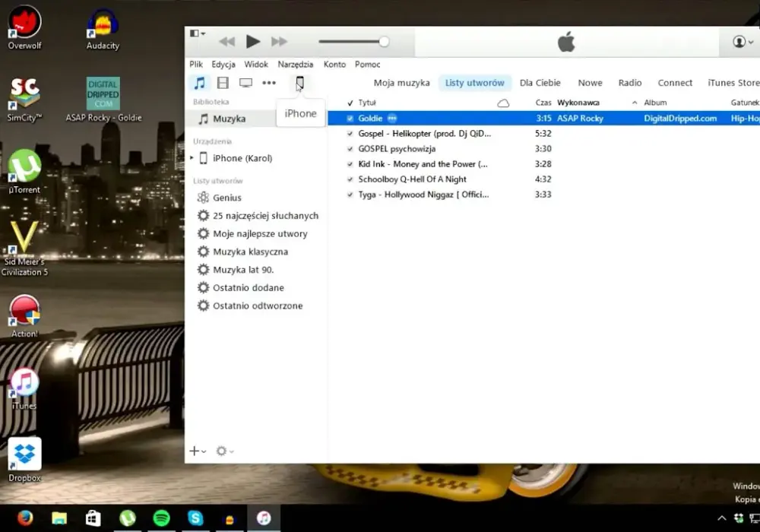This screenshot has width=760, height=532.
Task: Select iPhone (Karol) in devices list
Action: tap(242, 158)
